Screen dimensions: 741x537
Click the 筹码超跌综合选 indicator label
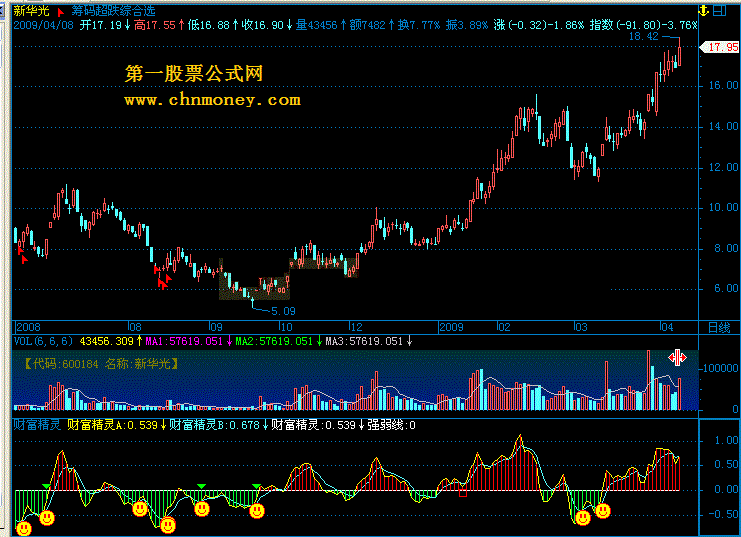pos(113,11)
